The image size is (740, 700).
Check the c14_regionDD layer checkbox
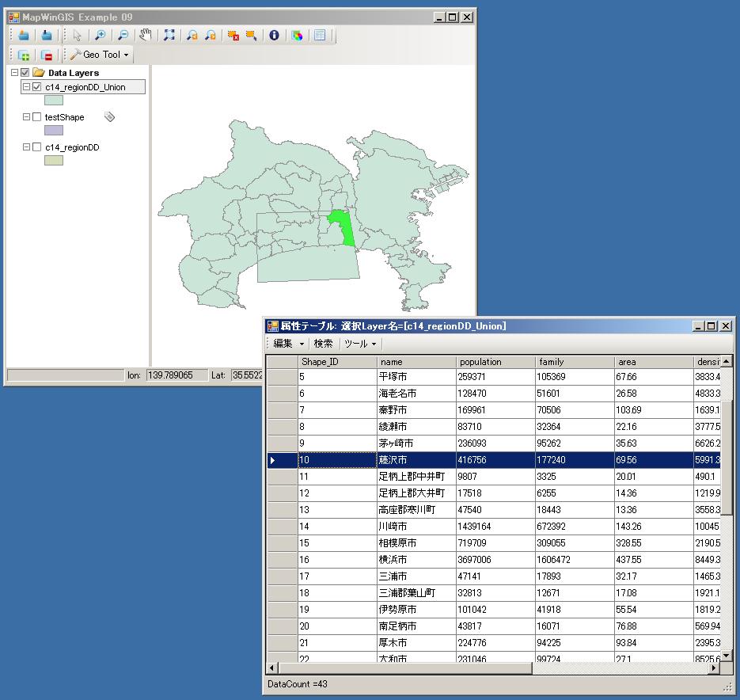(x=36, y=147)
